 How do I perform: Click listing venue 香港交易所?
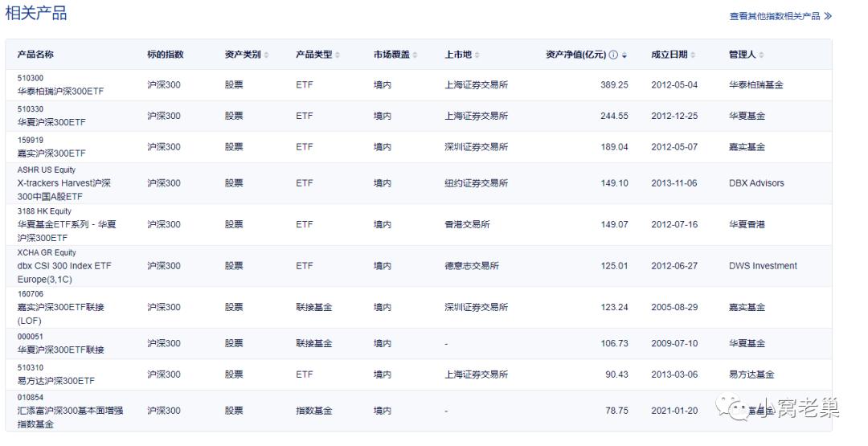coord(467,225)
